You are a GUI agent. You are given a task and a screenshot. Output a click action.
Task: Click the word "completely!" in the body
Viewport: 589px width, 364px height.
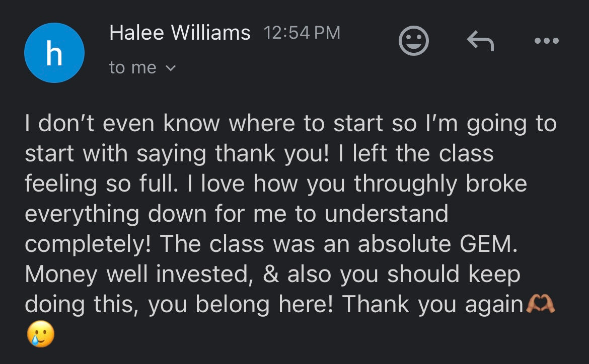tap(89, 244)
